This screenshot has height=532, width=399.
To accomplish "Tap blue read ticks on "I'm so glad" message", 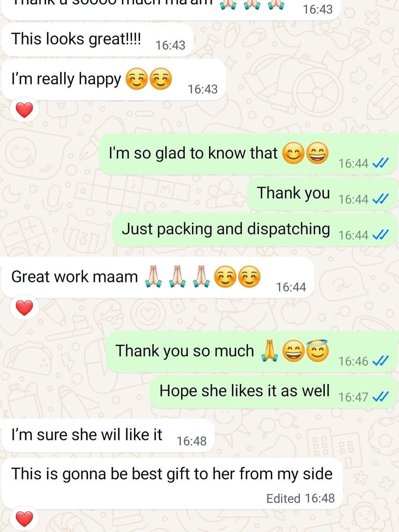I will tap(380, 163).
